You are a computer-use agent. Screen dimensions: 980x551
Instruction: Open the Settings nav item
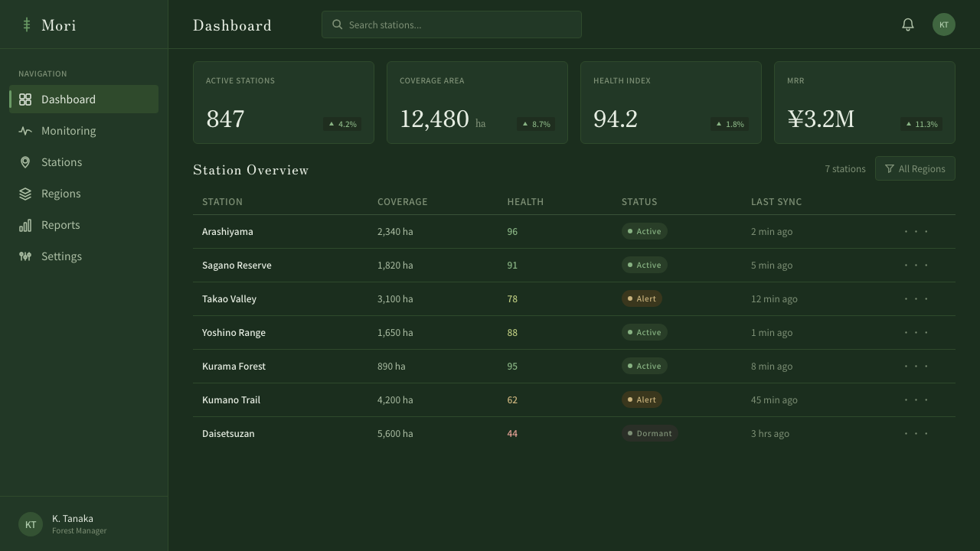pos(83,256)
